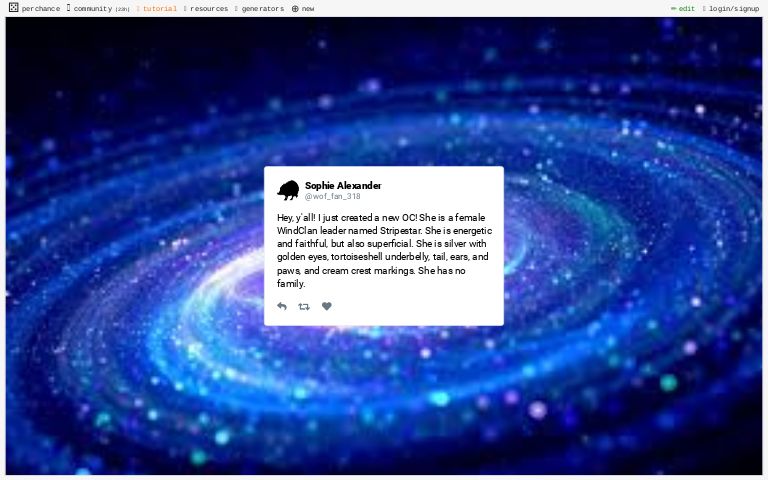
Task: Click the pencil icon beside edit
Action: pyautogui.click(x=673, y=8)
